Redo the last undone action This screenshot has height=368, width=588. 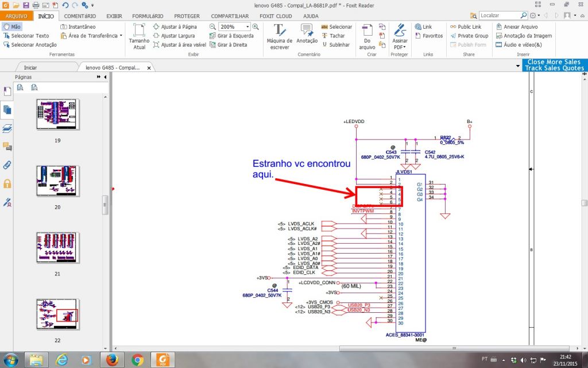pyautogui.click(x=75, y=5)
